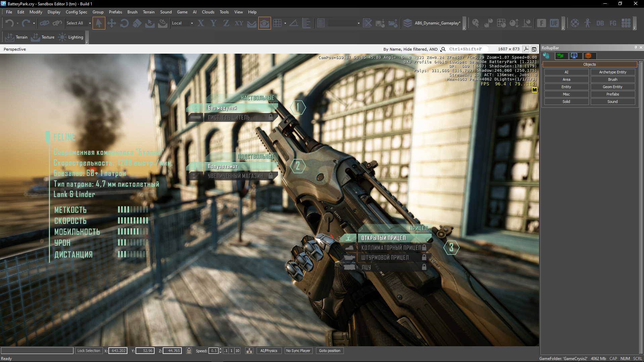Click the Goto position button

[x=329, y=351]
